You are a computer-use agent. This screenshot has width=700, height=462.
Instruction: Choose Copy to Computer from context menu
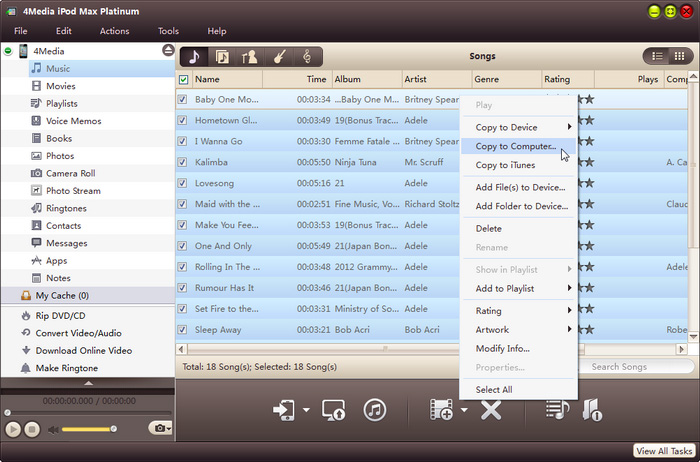point(515,146)
